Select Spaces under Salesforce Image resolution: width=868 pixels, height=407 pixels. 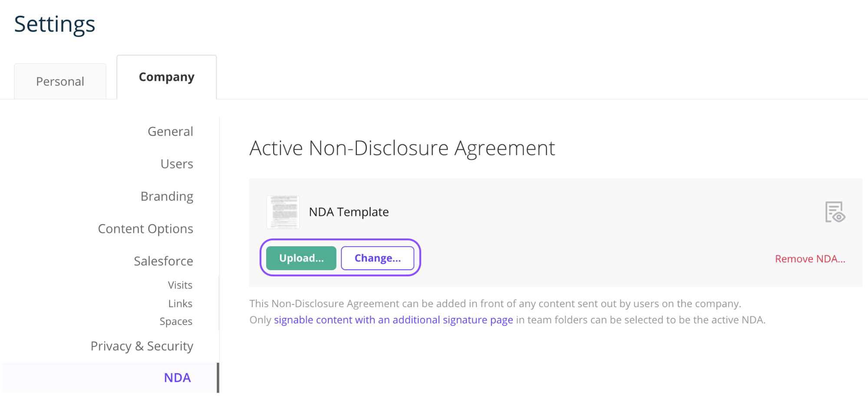(x=176, y=321)
